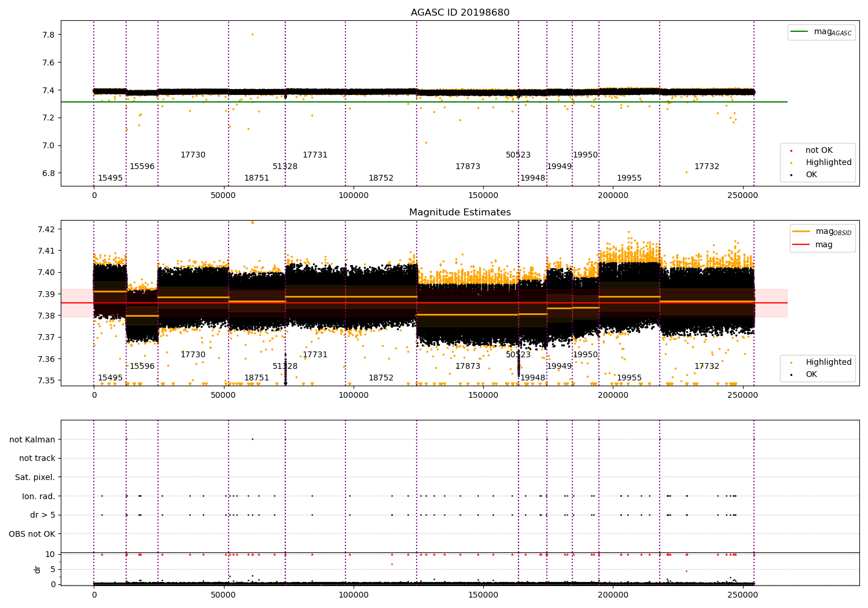Image resolution: width=868 pixels, height=608 pixels.
Task: Click label 19955 in Magnitude Estimates plot
Action: 629,378
